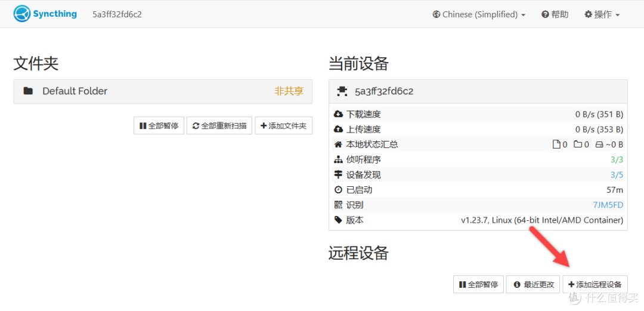Click the folder icon beside Default Folder
Image resolution: width=644 pixels, height=311 pixels.
click(x=28, y=91)
